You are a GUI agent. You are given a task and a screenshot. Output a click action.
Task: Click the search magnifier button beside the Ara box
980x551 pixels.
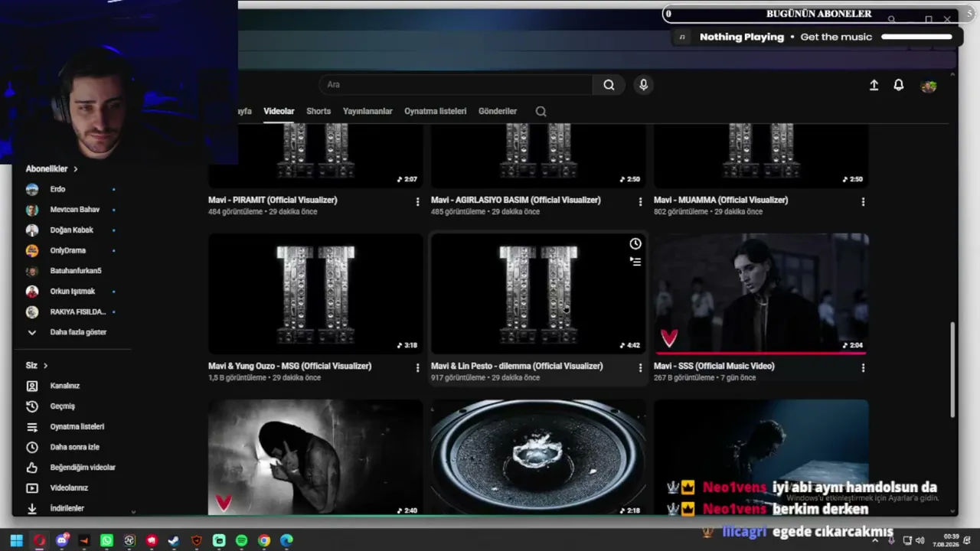[609, 85]
